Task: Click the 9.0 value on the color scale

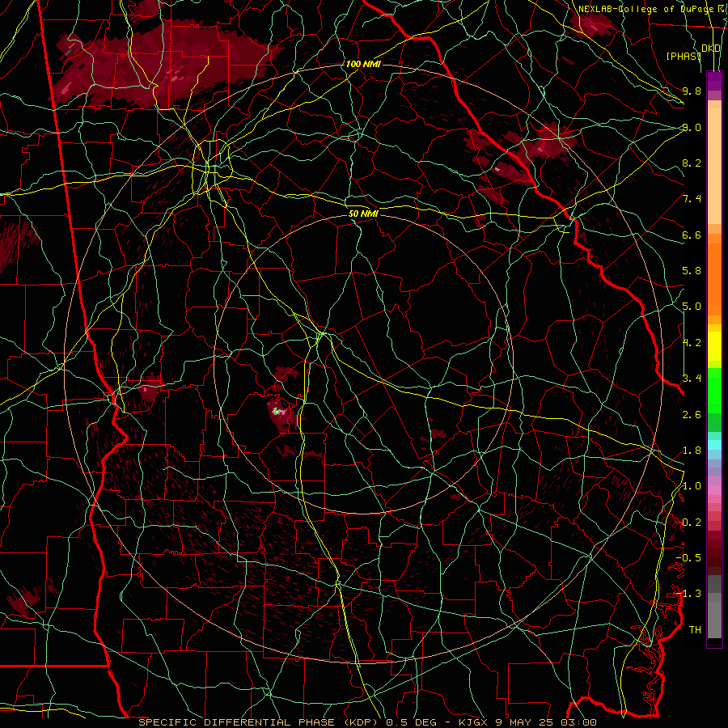Action: pyautogui.click(x=692, y=127)
